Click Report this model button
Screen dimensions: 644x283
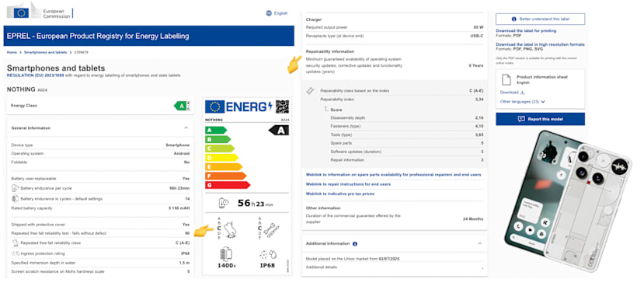[x=540, y=119]
